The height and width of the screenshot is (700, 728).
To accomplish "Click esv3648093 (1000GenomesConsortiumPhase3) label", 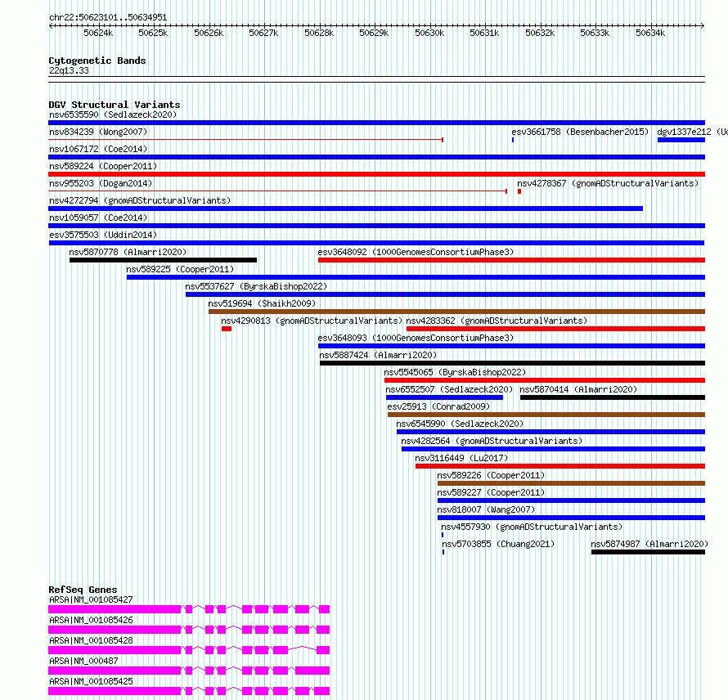I will [x=416, y=338].
